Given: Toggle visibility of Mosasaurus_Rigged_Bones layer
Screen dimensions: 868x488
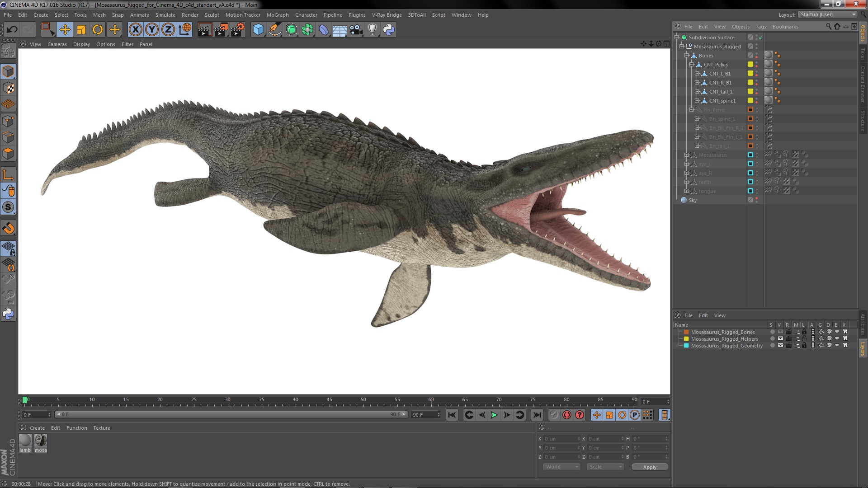Looking at the screenshot, I should coord(780,332).
